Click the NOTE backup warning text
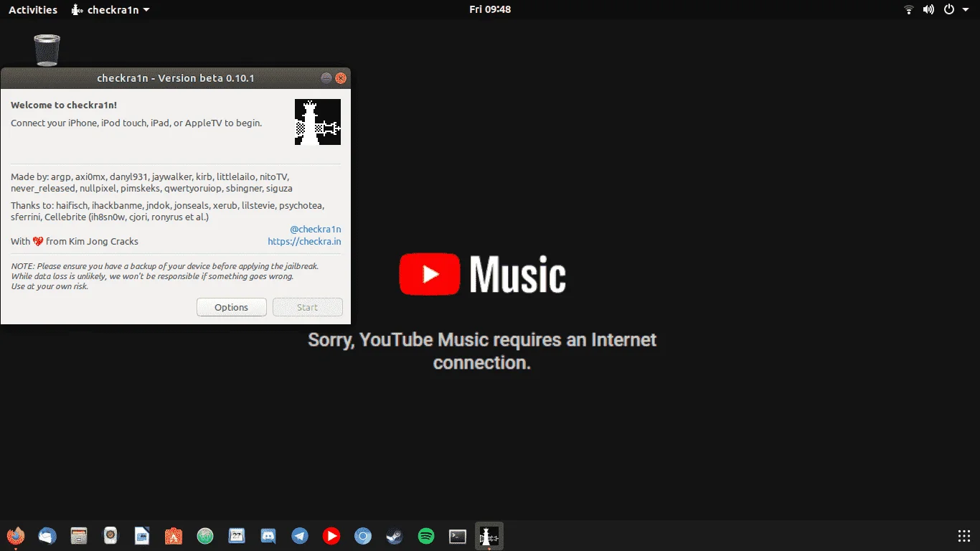The image size is (980, 551). 165,276
